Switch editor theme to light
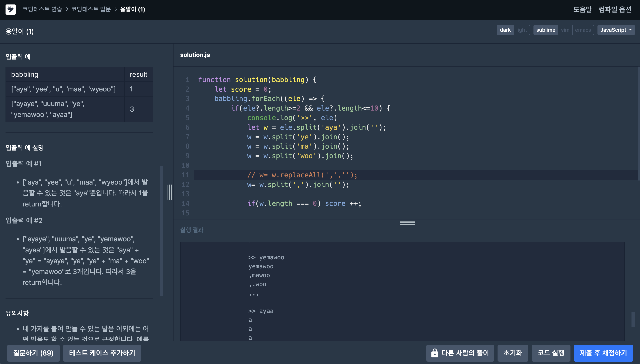Viewport: 640px width, 364px height. (521, 30)
